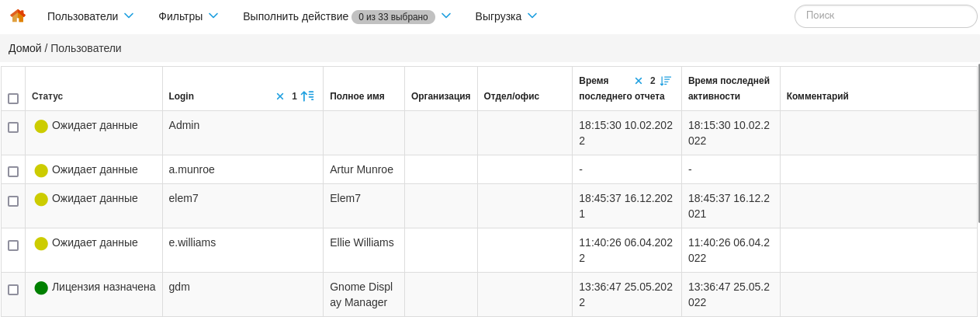Toggle ascending sort icon on Login column
Image resolution: width=980 pixels, height=317 pixels.
(307, 96)
